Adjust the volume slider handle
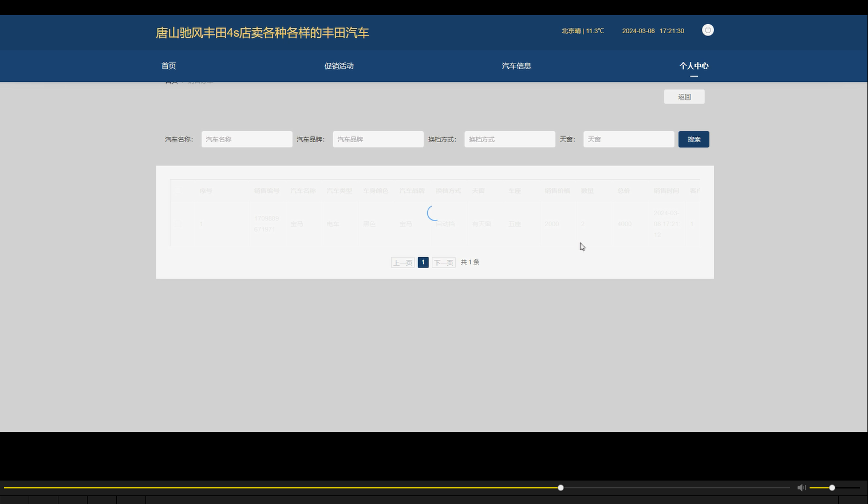 coord(832,487)
